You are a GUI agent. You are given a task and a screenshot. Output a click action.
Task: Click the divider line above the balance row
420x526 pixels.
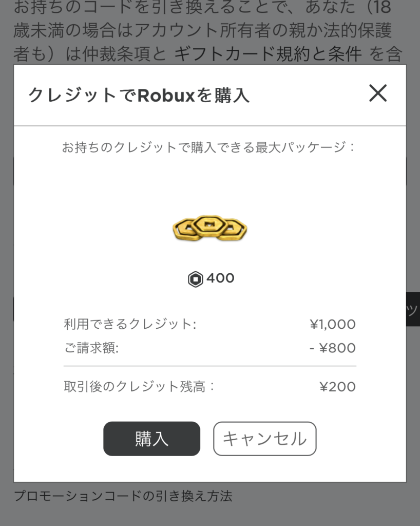point(210,366)
